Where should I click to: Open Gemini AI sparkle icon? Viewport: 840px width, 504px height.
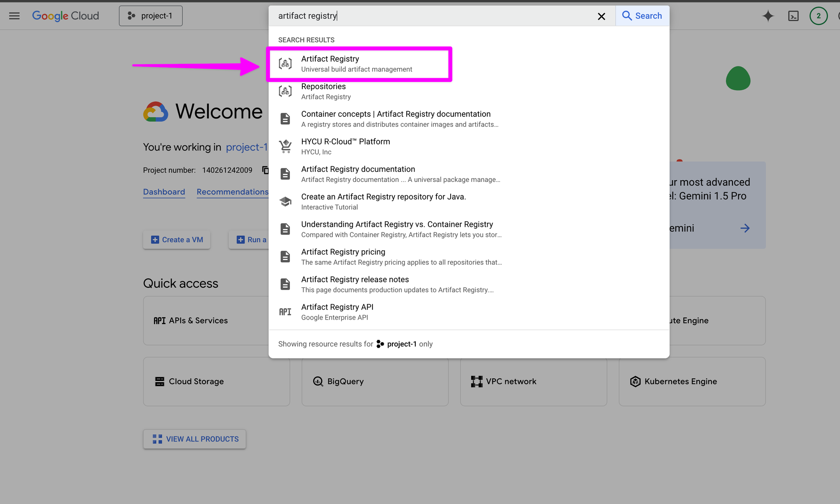click(768, 16)
